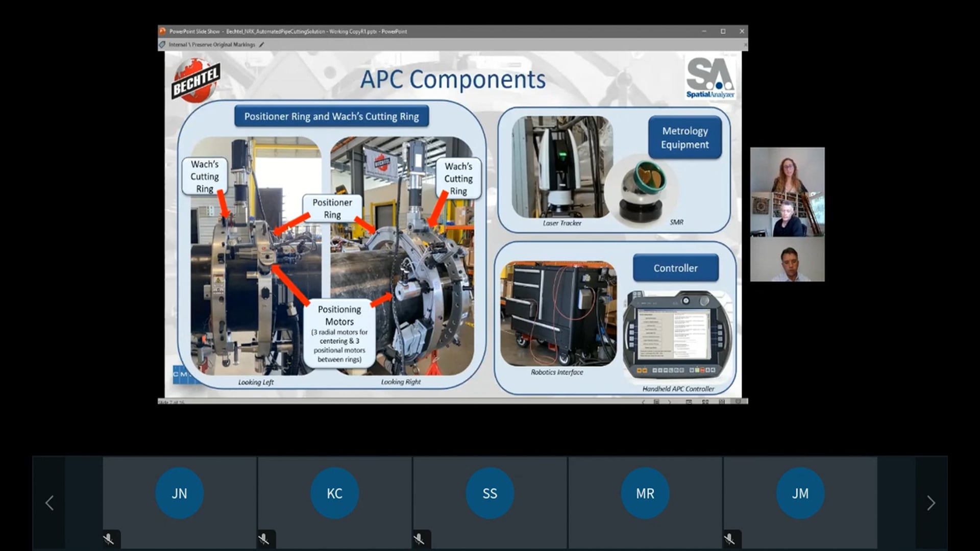
Task: Click the Bechtel logo on slide
Action: [x=195, y=81]
